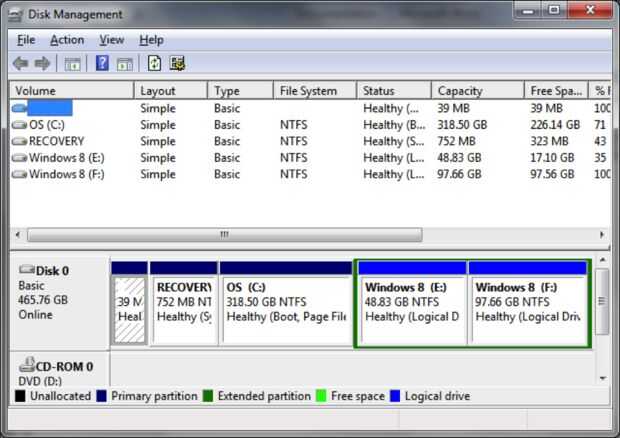Sort by the Status column header
Screen dimensions: 620x438
click(394, 91)
